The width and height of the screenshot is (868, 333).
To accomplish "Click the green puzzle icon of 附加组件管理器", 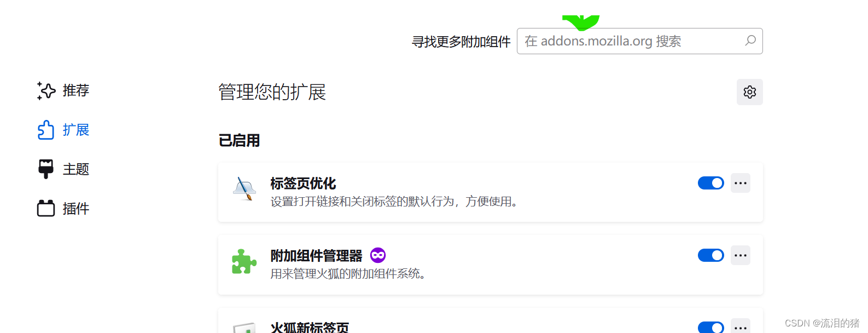I will click(x=244, y=262).
